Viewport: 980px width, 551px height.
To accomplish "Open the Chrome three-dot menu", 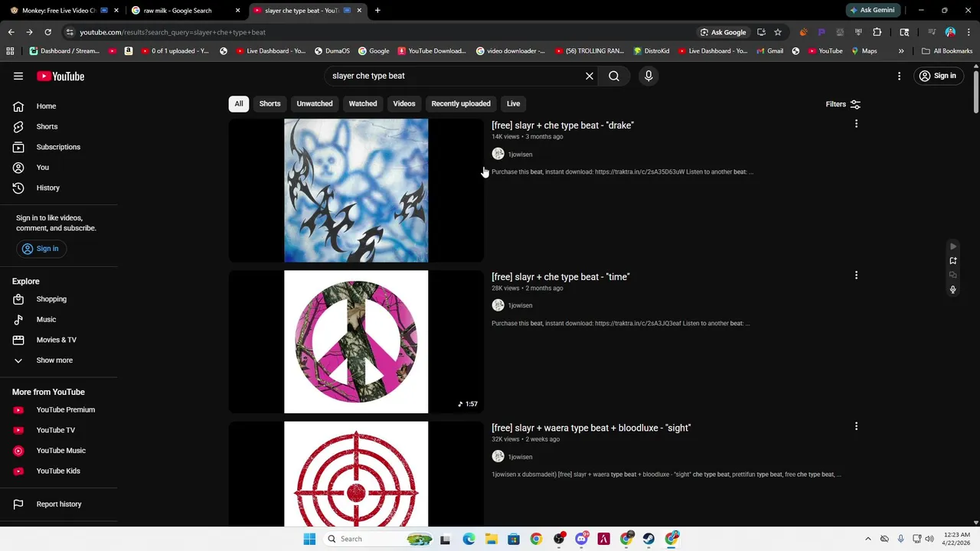I will tap(967, 32).
